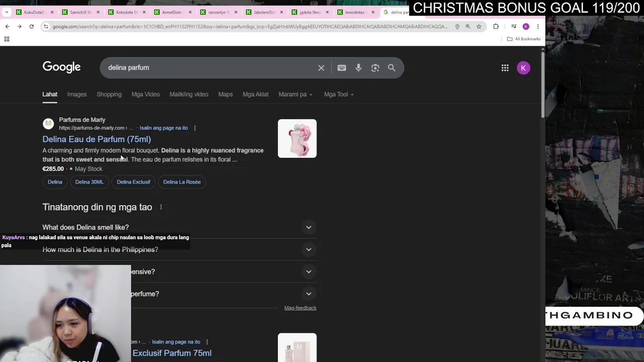The image size is (644, 362).
Task: Switch to Mga Aklat results tab
Action: tap(256, 95)
